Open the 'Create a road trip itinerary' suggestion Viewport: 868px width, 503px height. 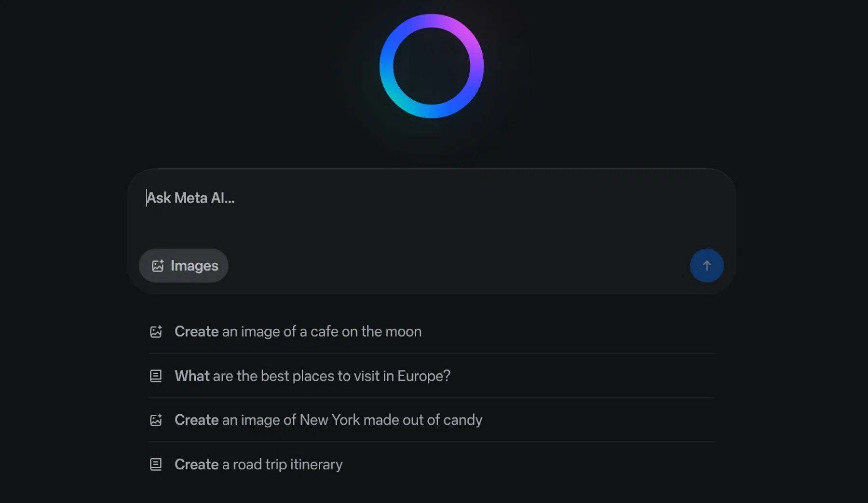[258, 464]
